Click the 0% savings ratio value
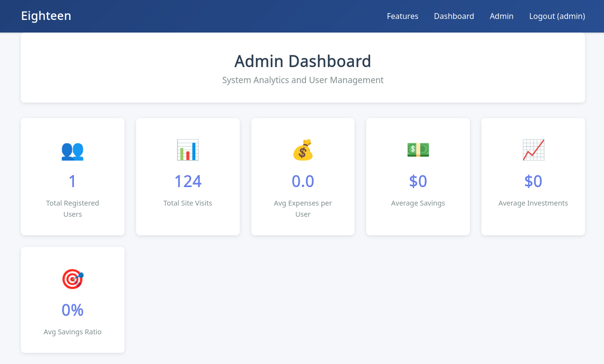Image resolution: width=604 pixels, height=364 pixels. click(x=72, y=310)
